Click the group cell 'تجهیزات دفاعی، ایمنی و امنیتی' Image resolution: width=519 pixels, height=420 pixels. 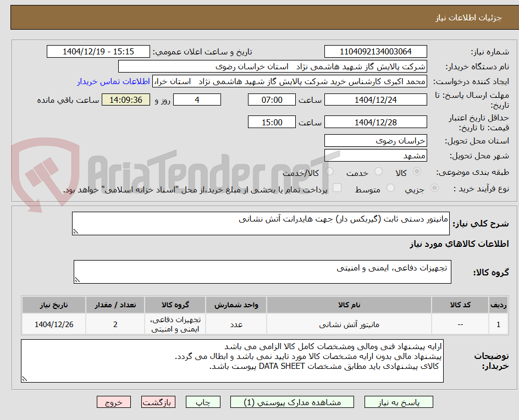pos(175,324)
